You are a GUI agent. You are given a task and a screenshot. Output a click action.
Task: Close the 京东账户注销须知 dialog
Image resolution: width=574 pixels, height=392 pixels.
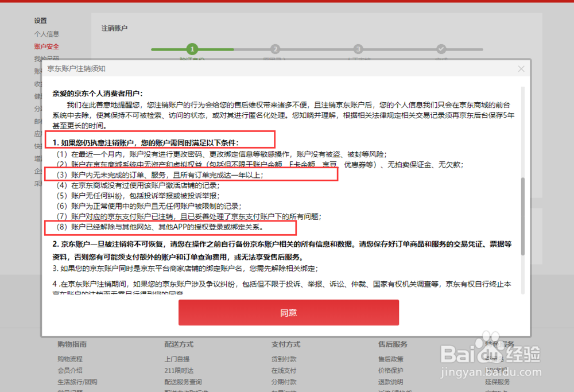click(521, 69)
